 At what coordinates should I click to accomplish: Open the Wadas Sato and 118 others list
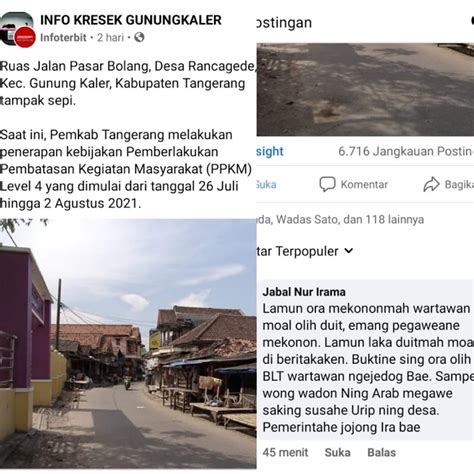pyautogui.click(x=340, y=219)
